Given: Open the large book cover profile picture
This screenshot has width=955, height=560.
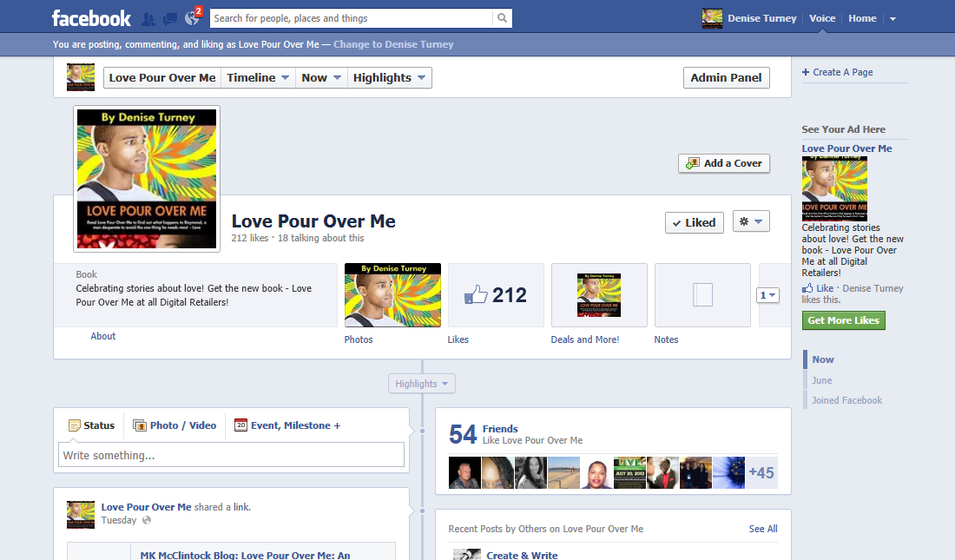Looking at the screenshot, I should point(147,179).
